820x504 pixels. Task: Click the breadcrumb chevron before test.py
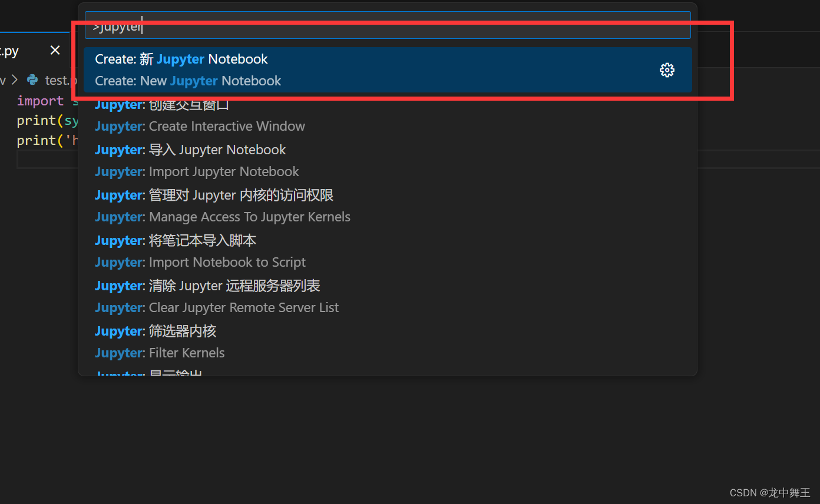click(x=15, y=79)
